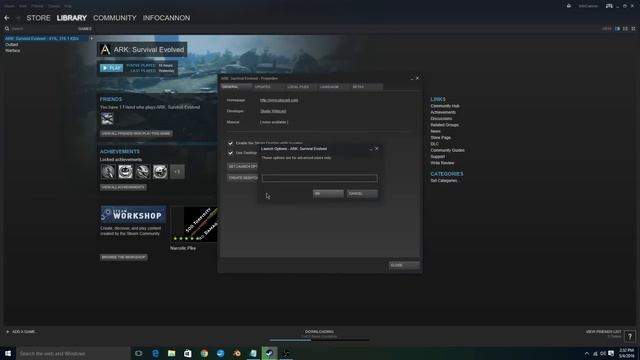Toggle Enable Steam Overlay while in-game checkbox
The height and width of the screenshot is (360, 640).
pos(230,143)
